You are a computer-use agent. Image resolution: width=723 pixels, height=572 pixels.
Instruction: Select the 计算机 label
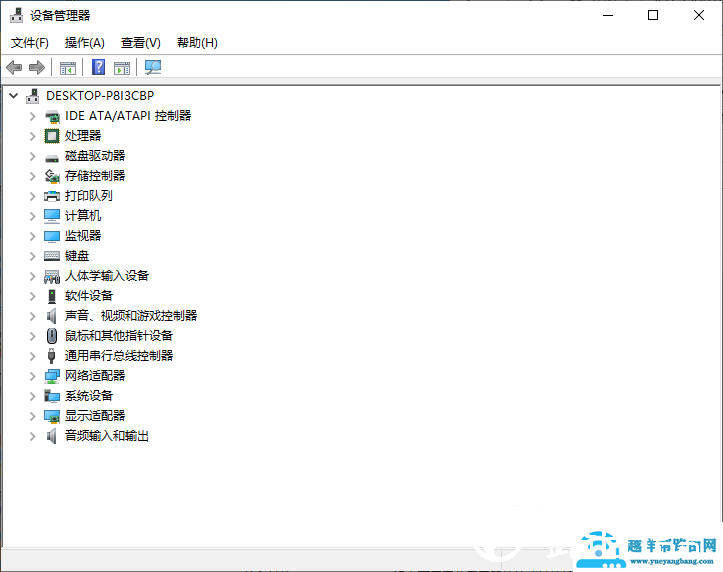83,216
